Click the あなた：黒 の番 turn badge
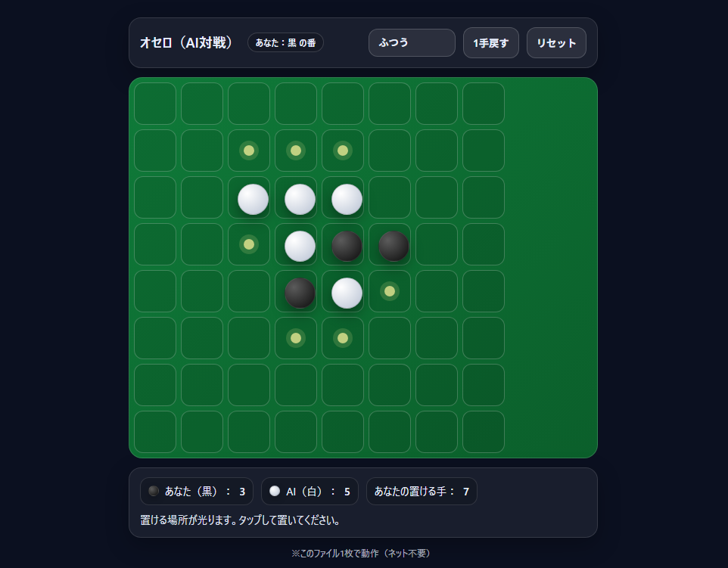 tap(285, 42)
